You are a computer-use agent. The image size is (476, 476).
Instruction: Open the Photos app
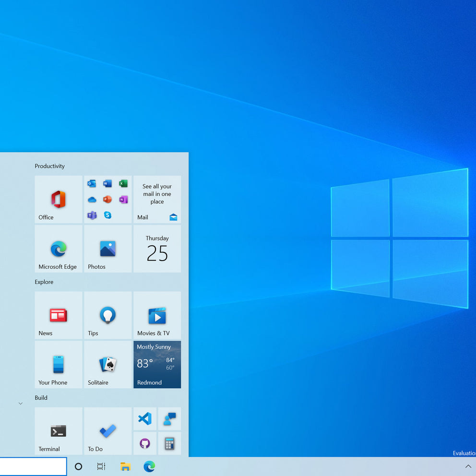click(107, 249)
